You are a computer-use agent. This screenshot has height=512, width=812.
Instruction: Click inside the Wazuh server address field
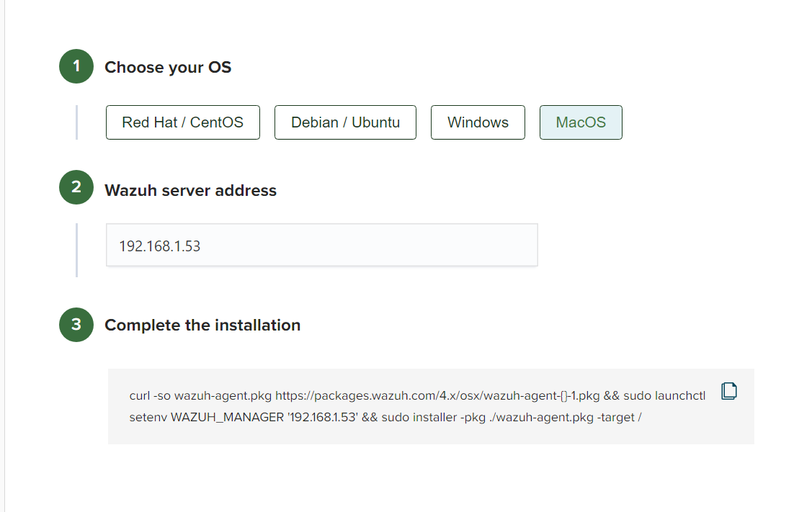point(321,245)
